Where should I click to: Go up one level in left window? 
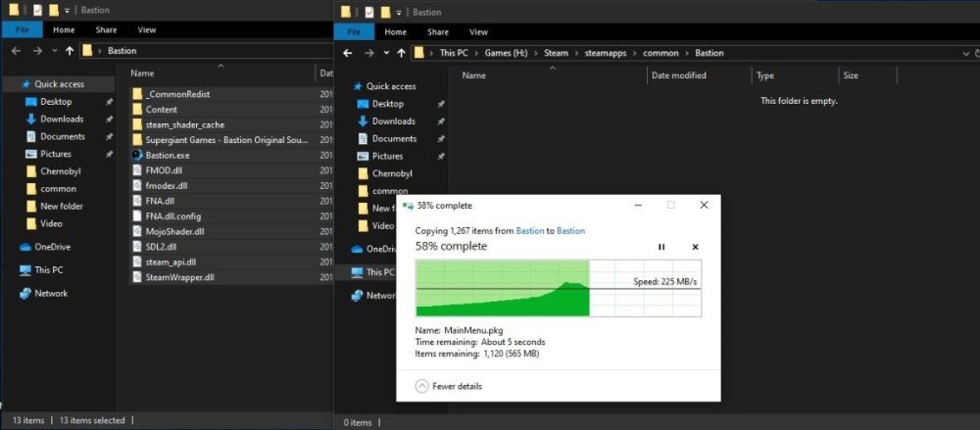click(69, 50)
